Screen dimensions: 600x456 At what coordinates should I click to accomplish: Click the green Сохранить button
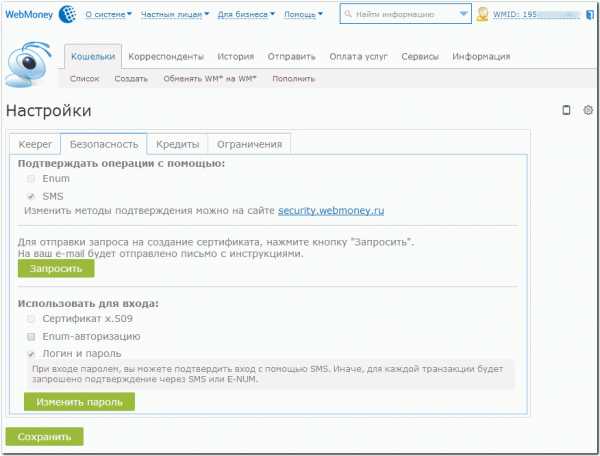[44, 436]
